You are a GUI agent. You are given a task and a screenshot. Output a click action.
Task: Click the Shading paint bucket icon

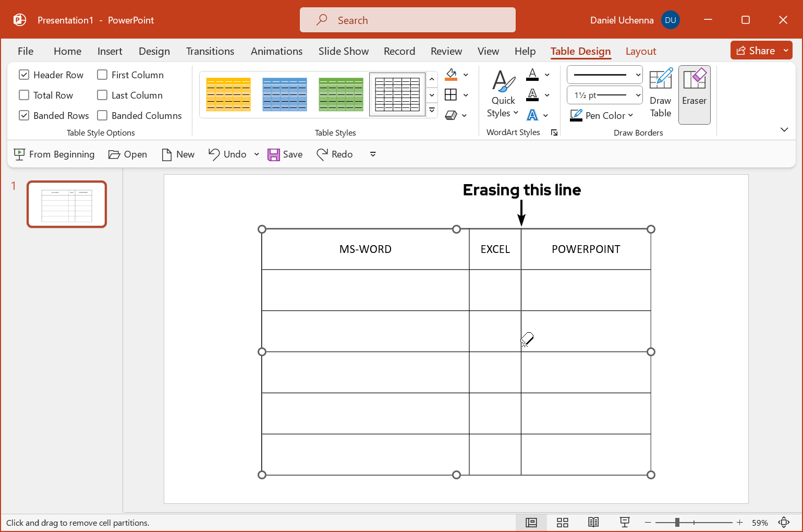(452, 75)
